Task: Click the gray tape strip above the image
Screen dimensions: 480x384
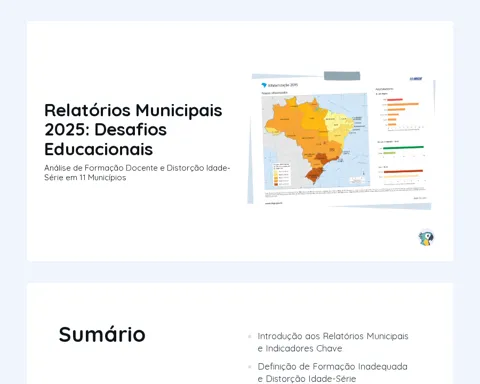Action: [x=342, y=76]
